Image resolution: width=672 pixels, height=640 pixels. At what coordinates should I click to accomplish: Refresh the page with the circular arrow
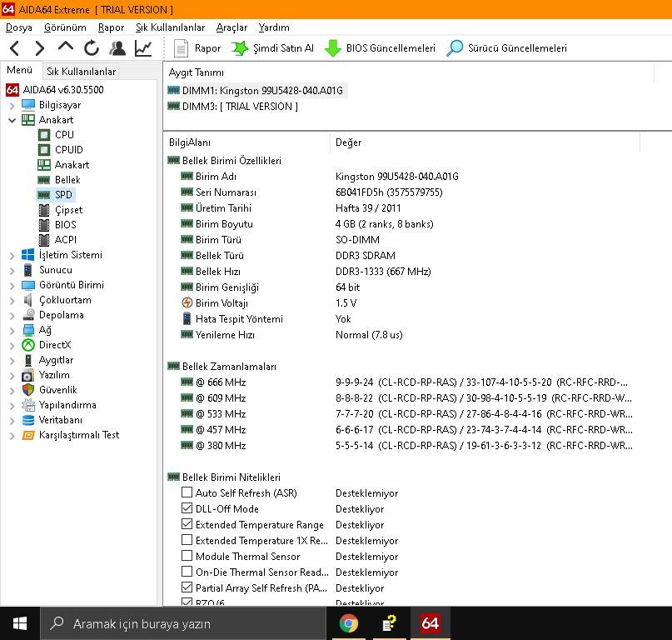click(92, 48)
